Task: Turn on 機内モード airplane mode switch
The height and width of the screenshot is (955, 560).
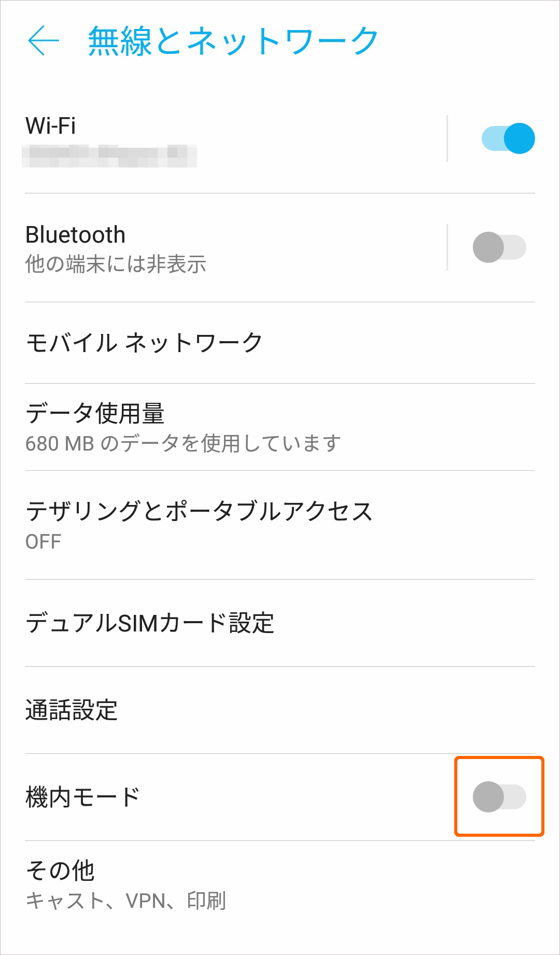Action: pyautogui.click(x=499, y=797)
